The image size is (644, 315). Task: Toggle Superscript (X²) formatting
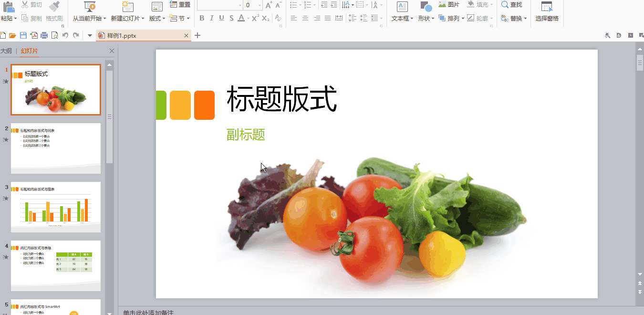255,18
